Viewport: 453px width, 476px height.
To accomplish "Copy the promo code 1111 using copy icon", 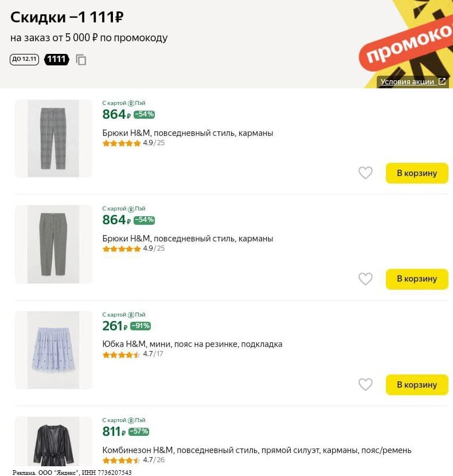I will pyautogui.click(x=81, y=59).
